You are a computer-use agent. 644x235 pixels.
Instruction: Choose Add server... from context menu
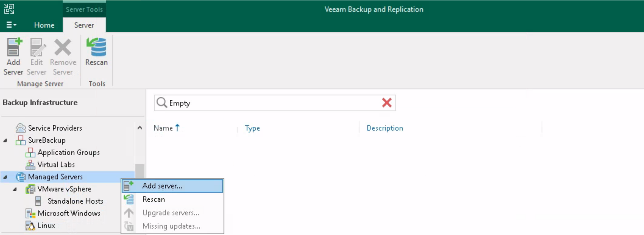172,186
